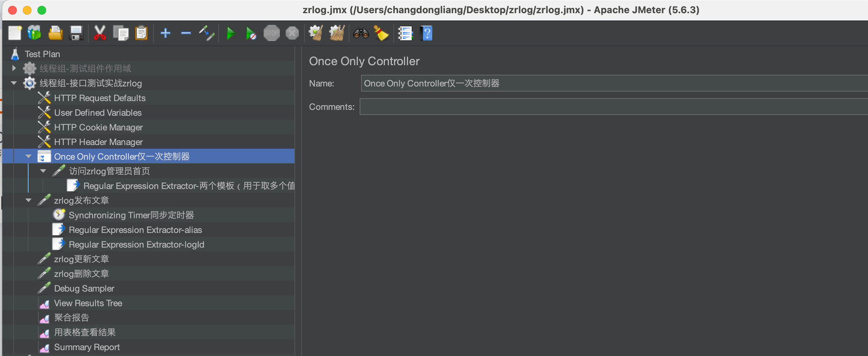Click the Paste clipboard icon
This screenshot has width=868, height=356.
click(x=141, y=33)
